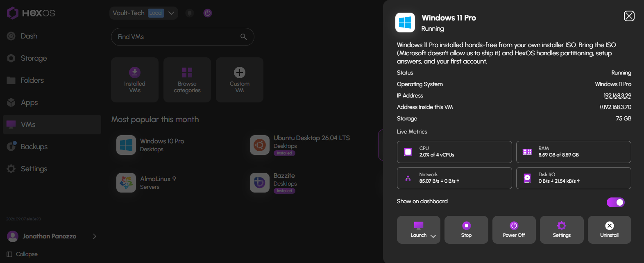Click the Backups clock icon
This screenshot has width=644, height=263.
coord(11,146)
